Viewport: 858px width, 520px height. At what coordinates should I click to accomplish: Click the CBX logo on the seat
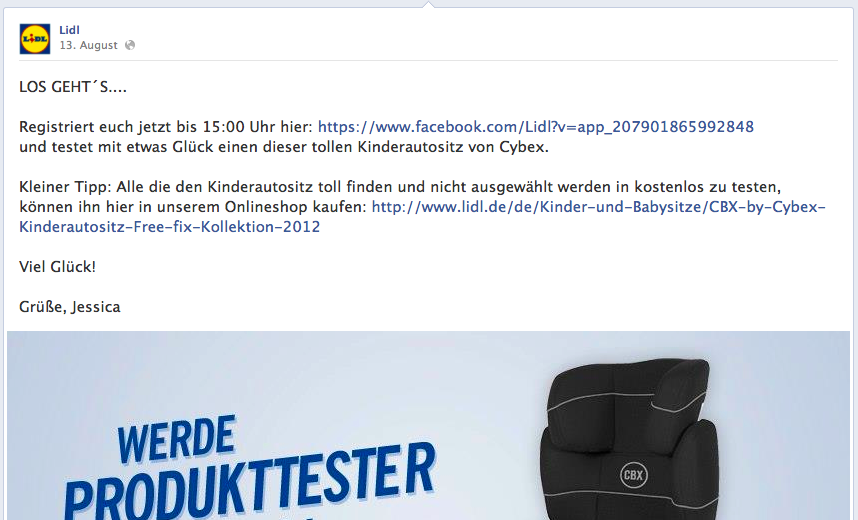pyautogui.click(x=634, y=475)
